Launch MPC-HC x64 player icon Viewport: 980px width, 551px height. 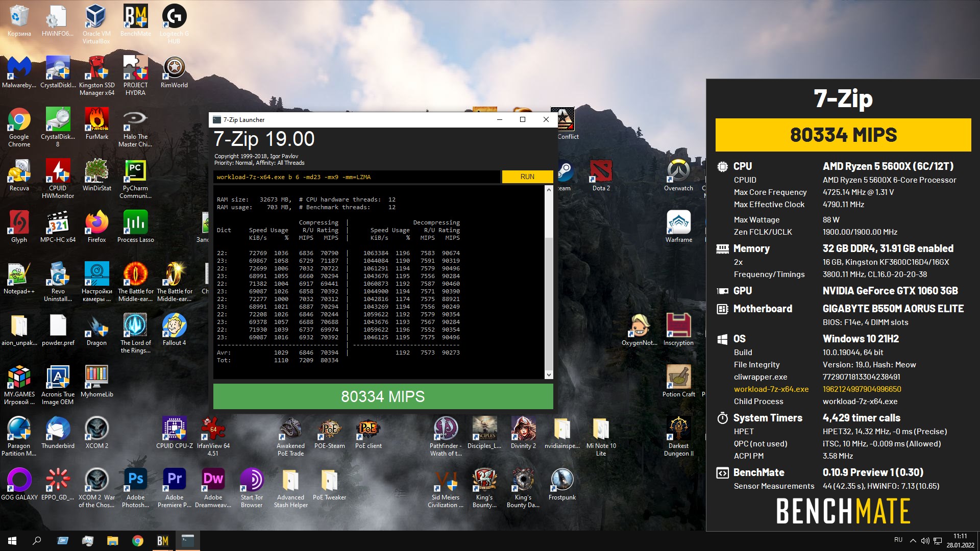coord(58,227)
